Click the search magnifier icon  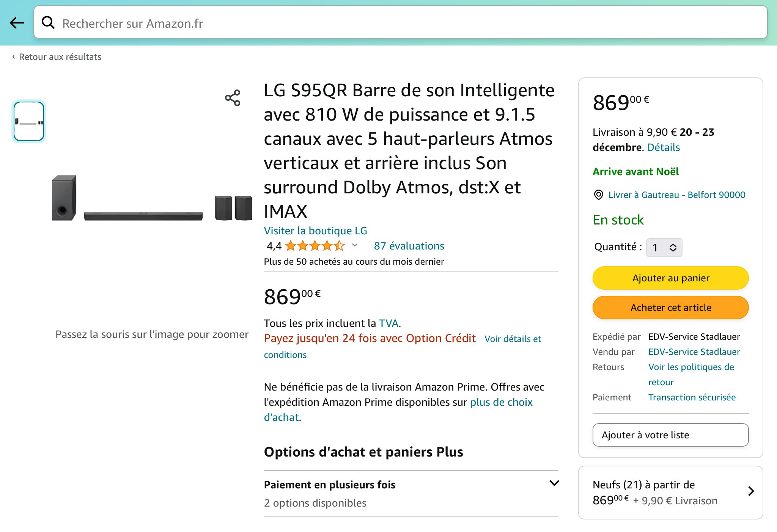(48, 23)
